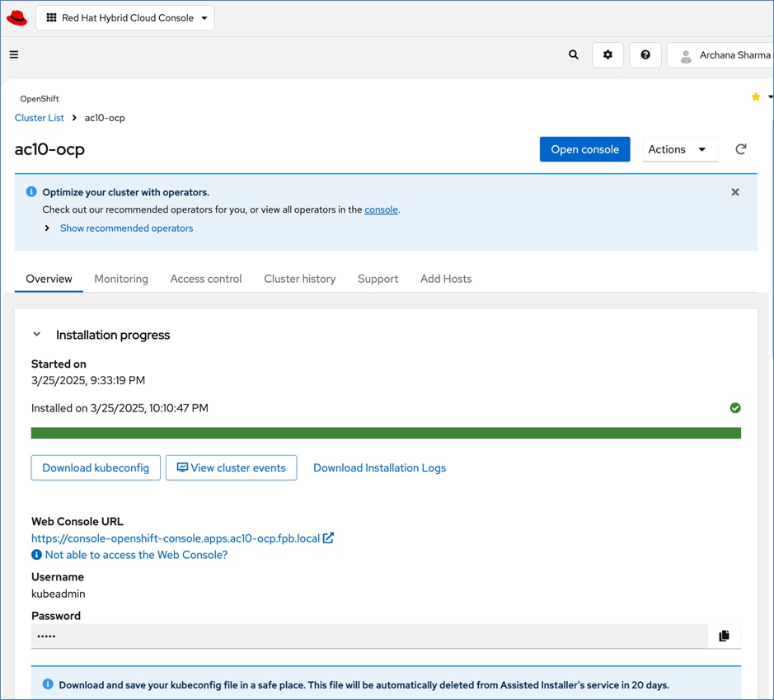Click the OpenShift label above breadcrumb
Screen dimensions: 774x700
pos(40,99)
